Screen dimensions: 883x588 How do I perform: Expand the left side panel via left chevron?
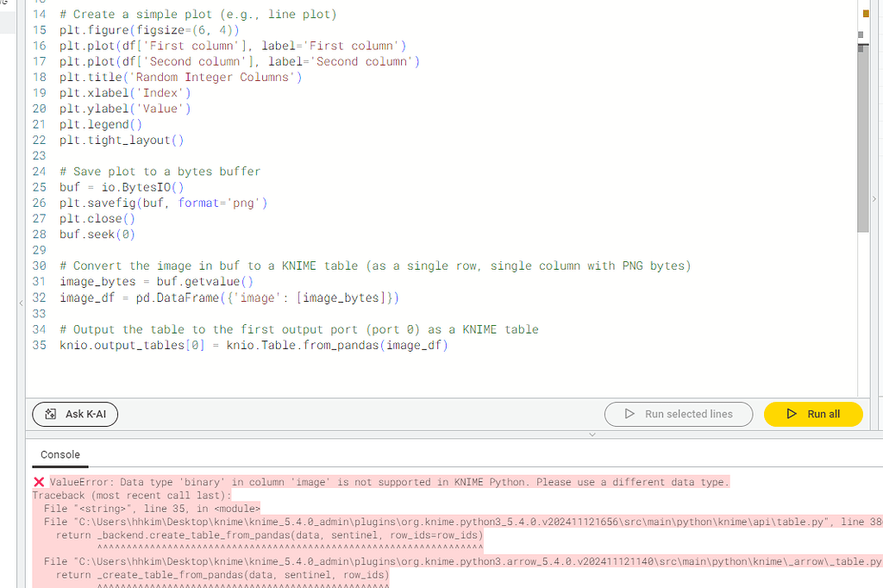(x=20, y=303)
